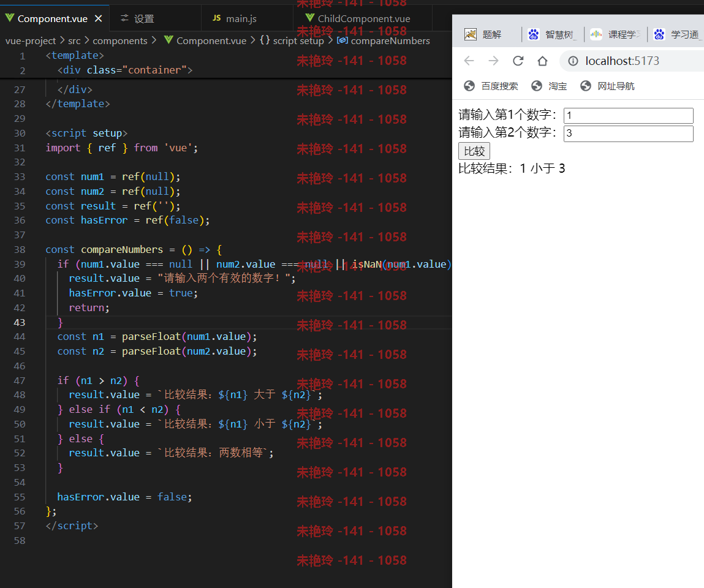This screenshot has width=704, height=588.
Task: Reload the localhost page
Action: point(518,61)
